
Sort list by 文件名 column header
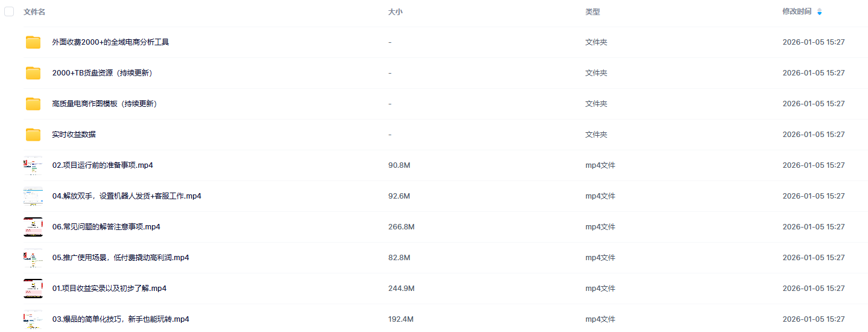[x=34, y=11]
